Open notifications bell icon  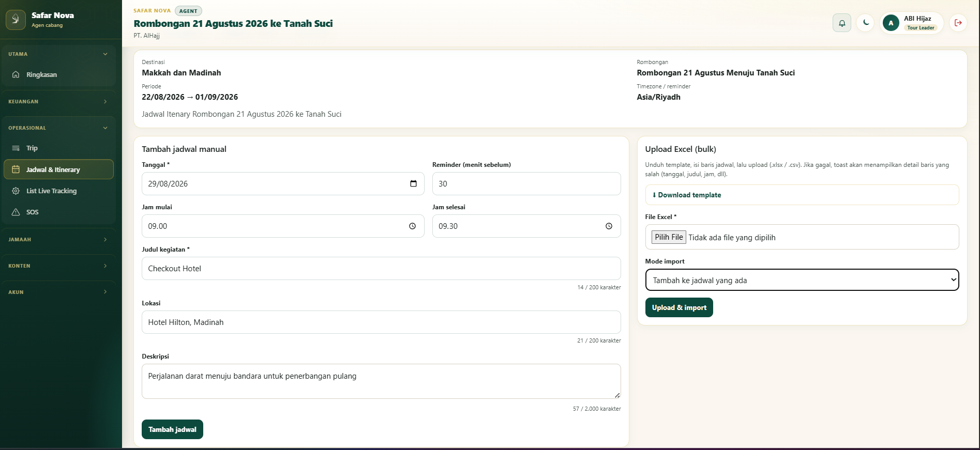pyautogui.click(x=842, y=23)
